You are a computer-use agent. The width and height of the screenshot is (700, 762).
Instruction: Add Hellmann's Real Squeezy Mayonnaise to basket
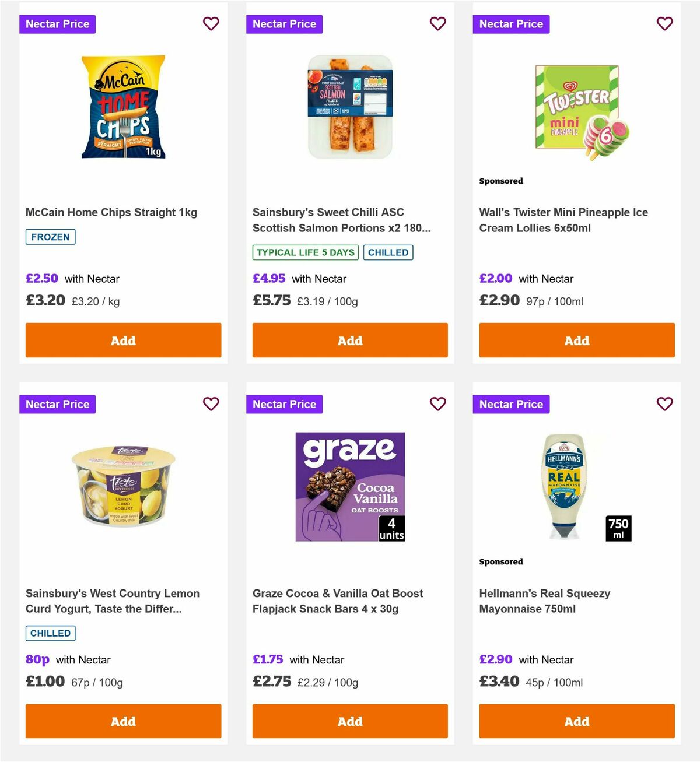click(x=577, y=721)
